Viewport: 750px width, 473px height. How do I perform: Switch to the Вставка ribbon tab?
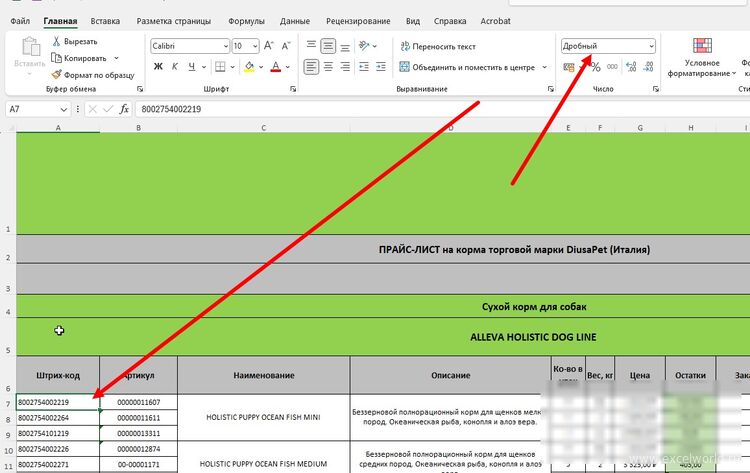tap(105, 21)
